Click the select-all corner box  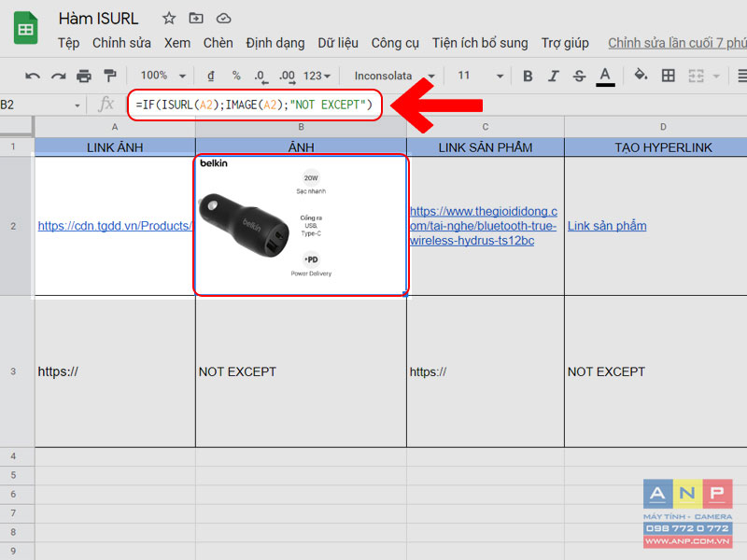[x=16, y=126]
